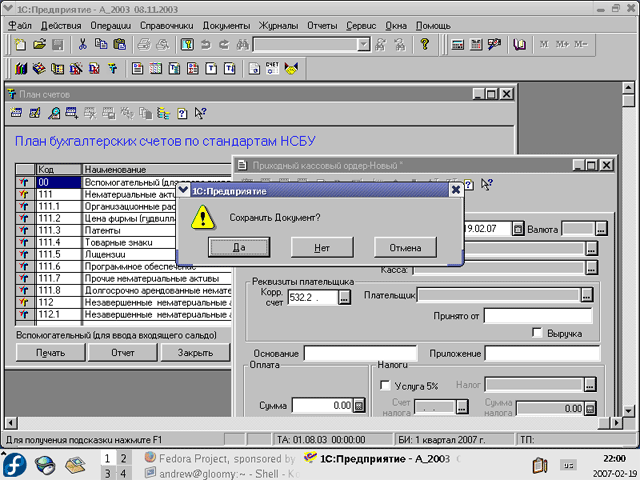Click the magnifier view icon in План счетов toolbar
The image size is (640, 480).
53,113
